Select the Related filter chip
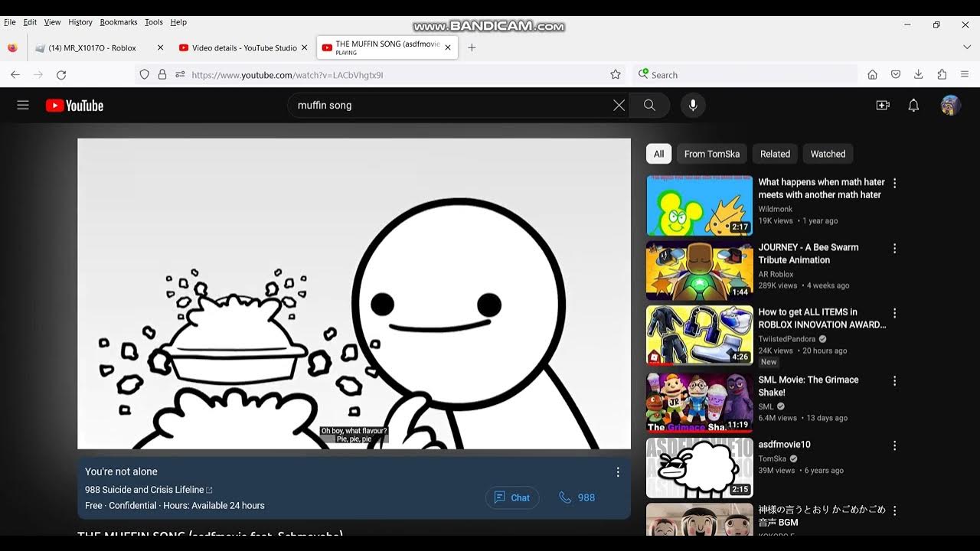The width and height of the screenshot is (980, 551). 775,154
